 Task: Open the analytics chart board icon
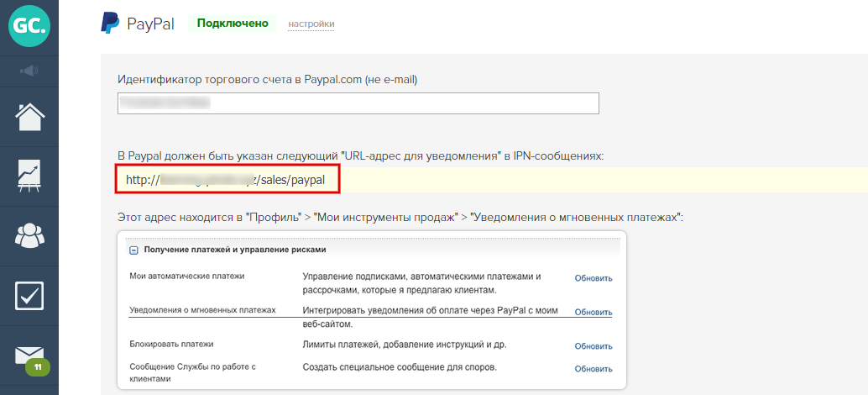[29, 176]
